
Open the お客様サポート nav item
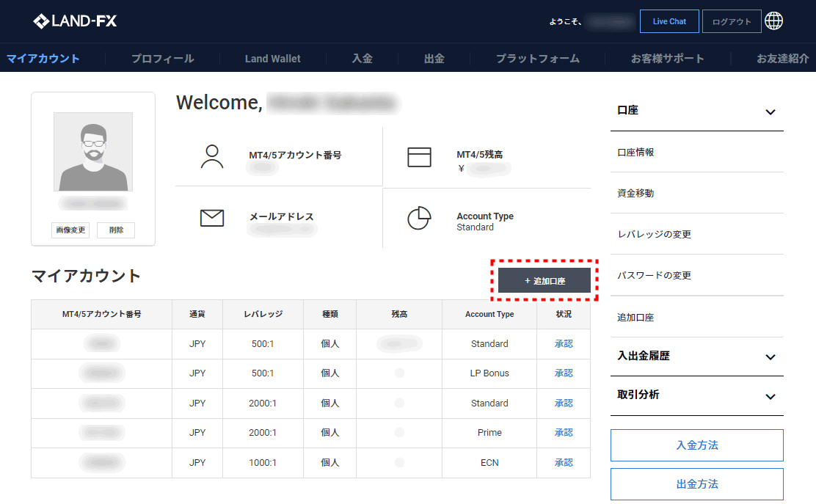[x=668, y=58]
